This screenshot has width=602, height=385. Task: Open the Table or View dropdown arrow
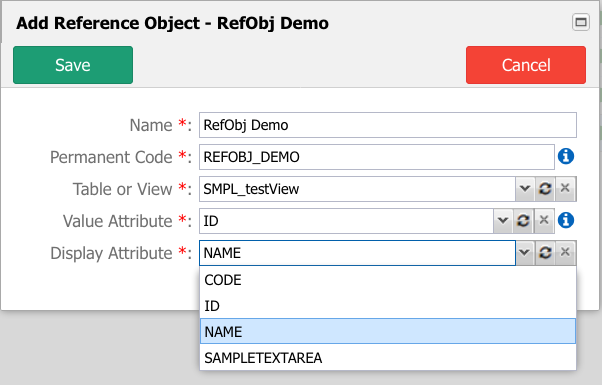tap(525, 189)
